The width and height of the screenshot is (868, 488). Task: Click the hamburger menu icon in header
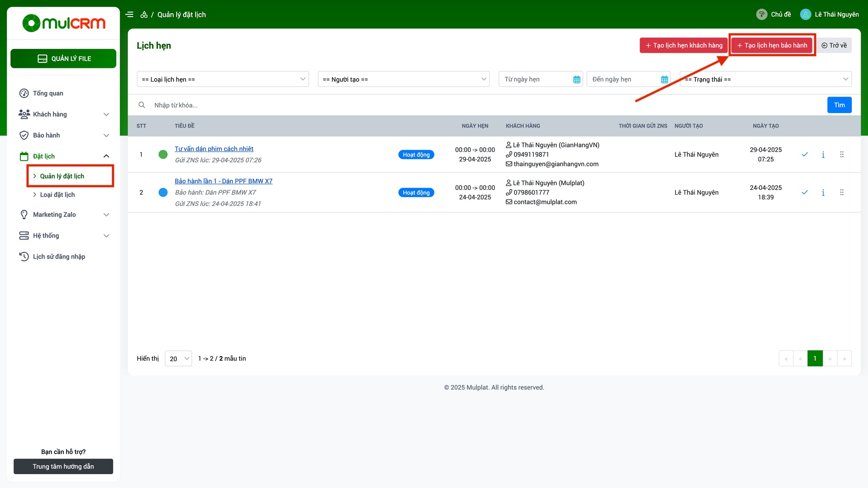tap(129, 14)
